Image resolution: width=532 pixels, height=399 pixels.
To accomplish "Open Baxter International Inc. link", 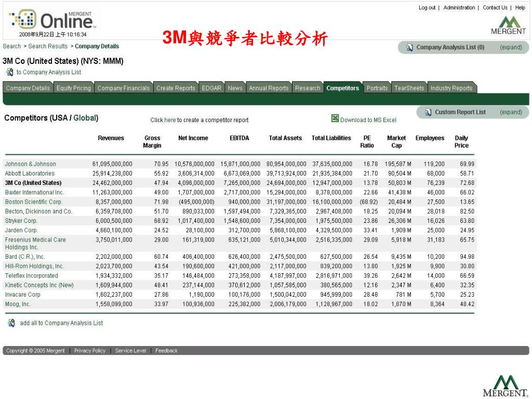I will (34, 192).
